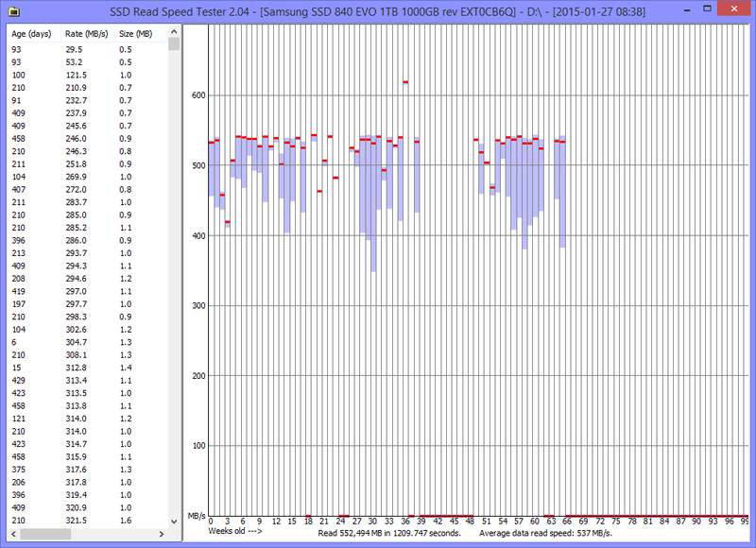Select the row with rate 314.7

88,444
